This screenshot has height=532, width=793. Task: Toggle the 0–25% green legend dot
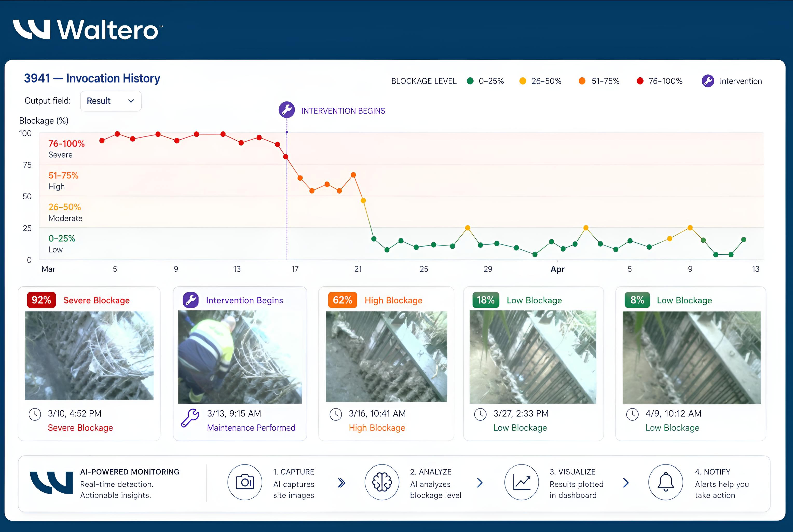click(x=470, y=81)
